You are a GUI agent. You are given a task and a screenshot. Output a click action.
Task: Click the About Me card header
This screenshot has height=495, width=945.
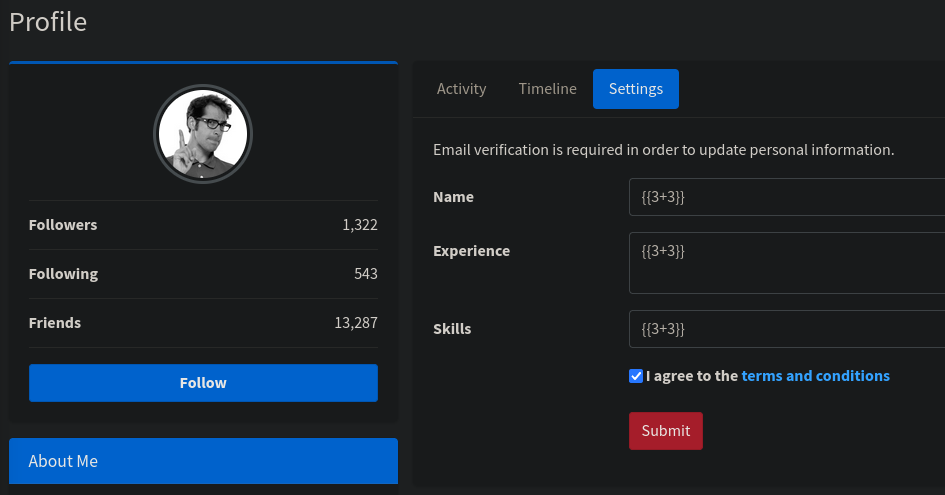pyautogui.click(x=203, y=461)
